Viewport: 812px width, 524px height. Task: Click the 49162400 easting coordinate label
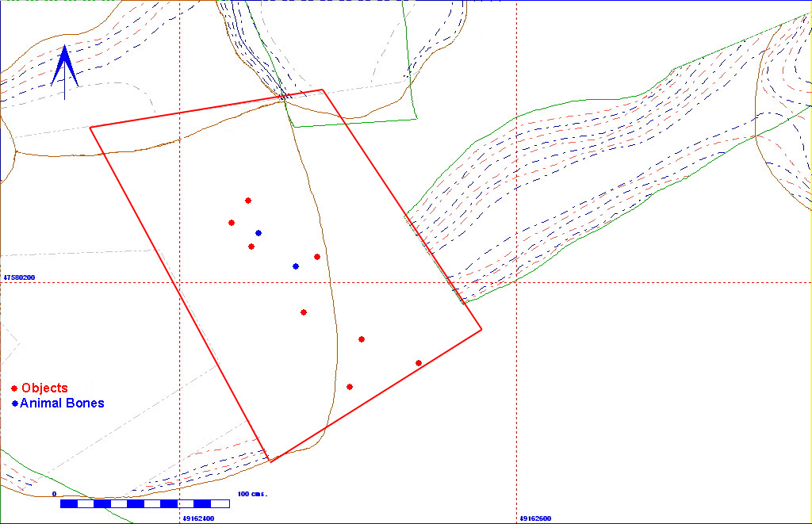tap(197, 518)
